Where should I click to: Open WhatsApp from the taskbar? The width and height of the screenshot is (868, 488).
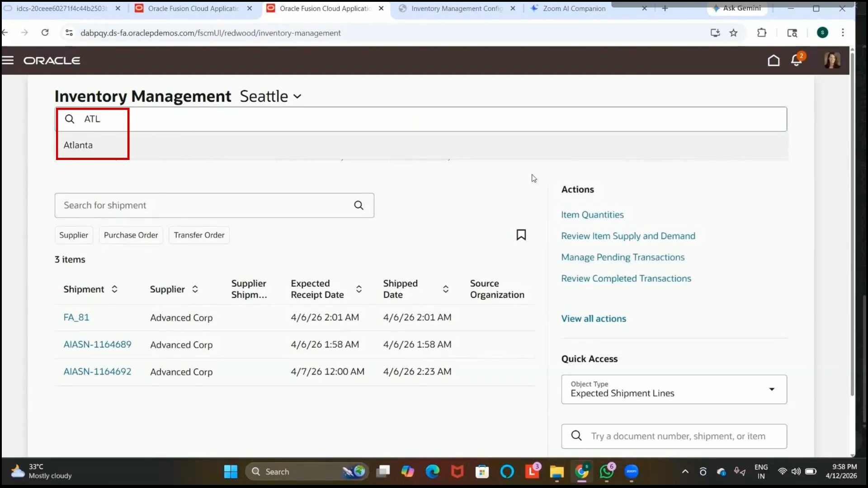click(607, 472)
